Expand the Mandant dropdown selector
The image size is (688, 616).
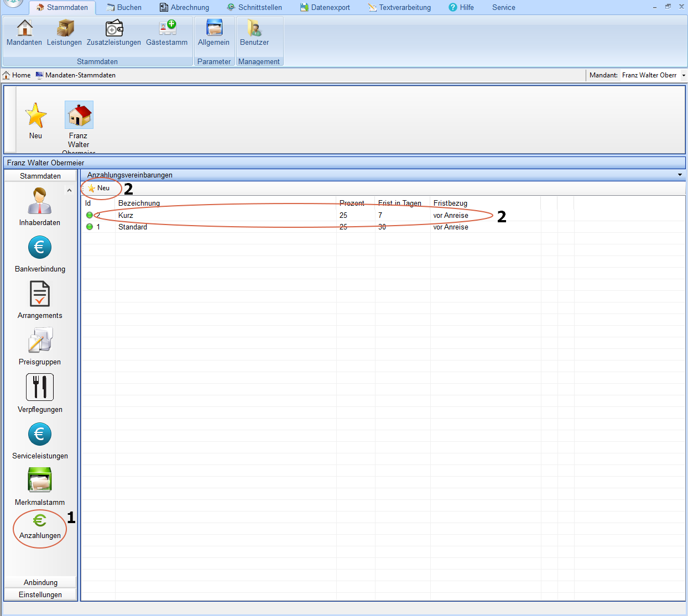click(x=684, y=75)
